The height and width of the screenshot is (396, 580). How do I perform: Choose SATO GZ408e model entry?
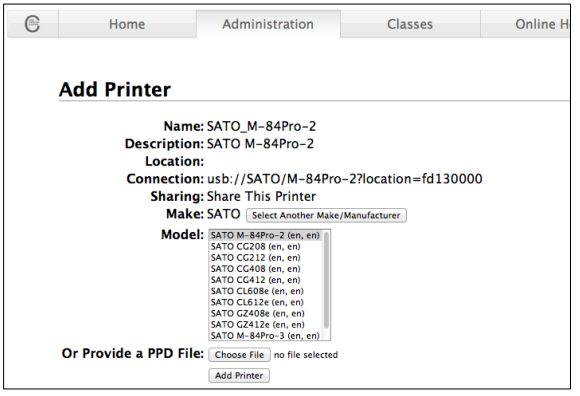[x=266, y=313]
